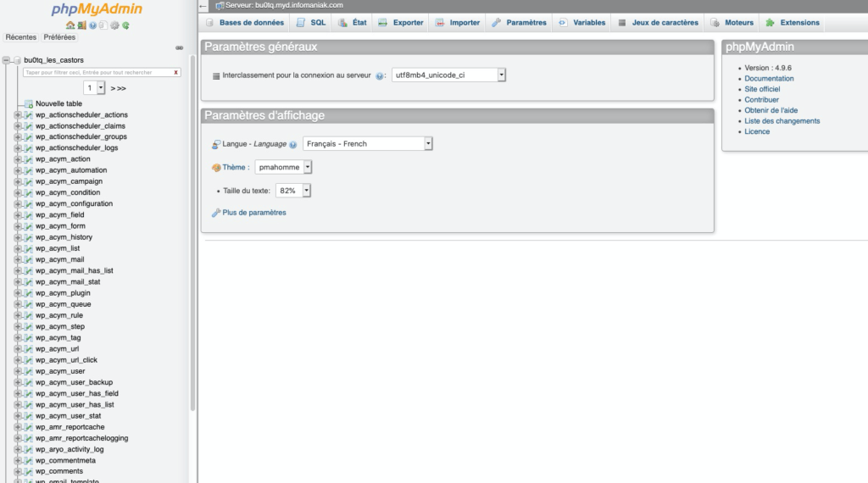The width and height of the screenshot is (868, 483).
Task: Click table icon next to wp_aryo_activity_log
Action: 29,449
